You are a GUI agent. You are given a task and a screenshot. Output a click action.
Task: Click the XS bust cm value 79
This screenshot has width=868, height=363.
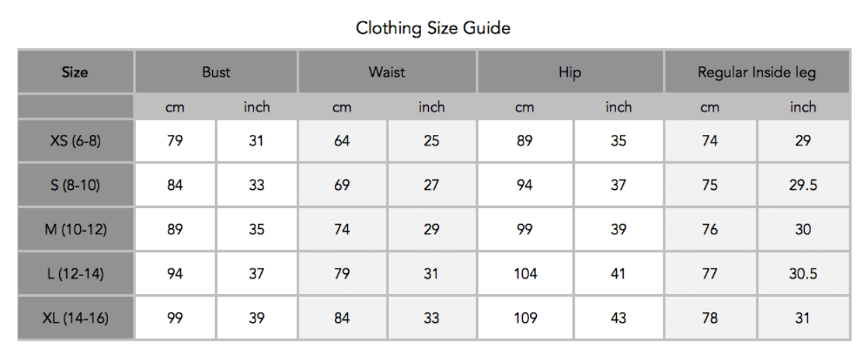coord(175,141)
